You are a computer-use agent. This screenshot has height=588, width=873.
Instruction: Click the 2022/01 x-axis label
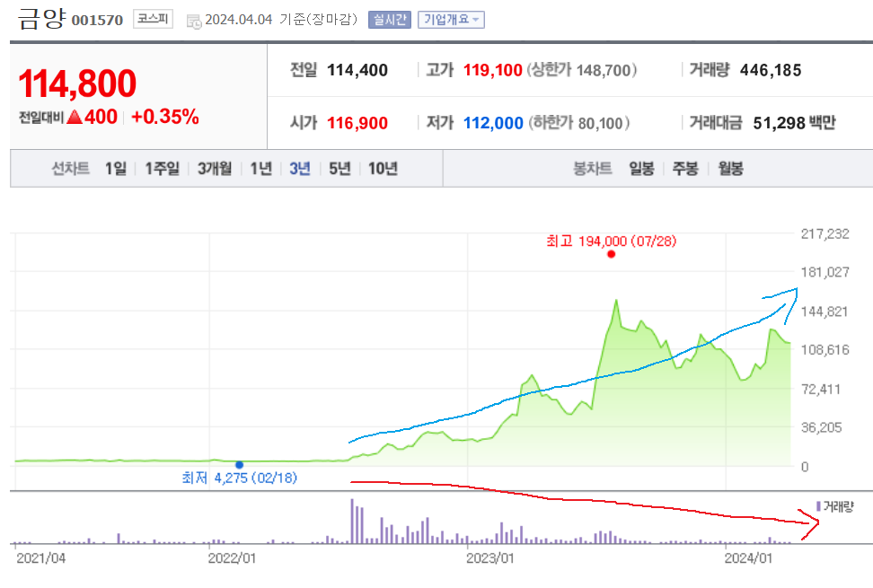coord(232,558)
